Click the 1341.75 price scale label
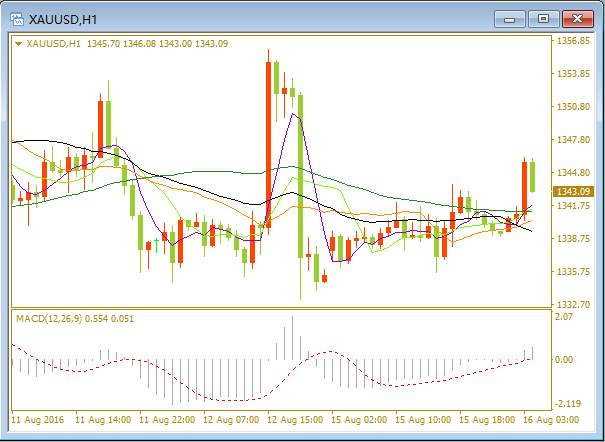The height and width of the screenshot is (442, 605). [573, 206]
